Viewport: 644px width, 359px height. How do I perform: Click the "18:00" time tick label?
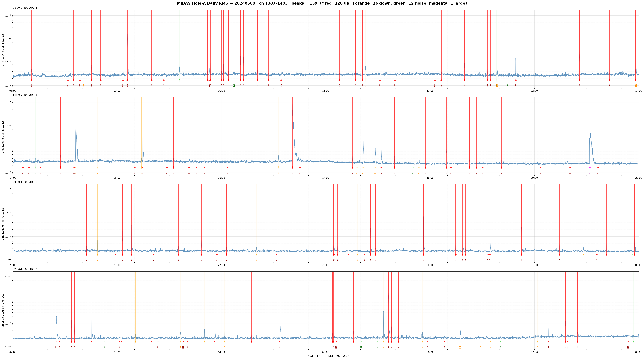pos(430,178)
